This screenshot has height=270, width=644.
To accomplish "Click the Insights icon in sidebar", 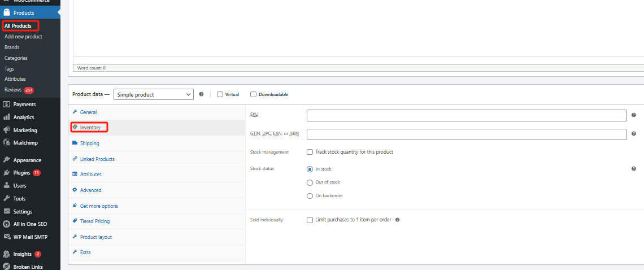I will pyautogui.click(x=7, y=254).
